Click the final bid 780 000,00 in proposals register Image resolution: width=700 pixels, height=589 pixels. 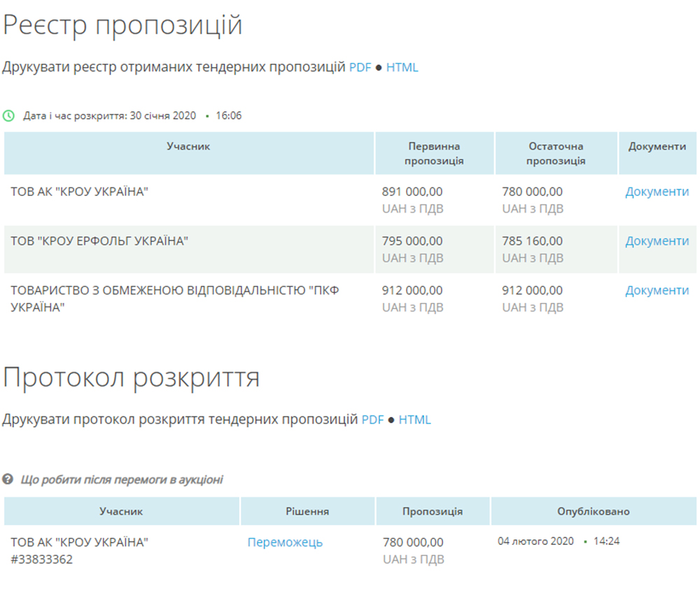[532, 192]
